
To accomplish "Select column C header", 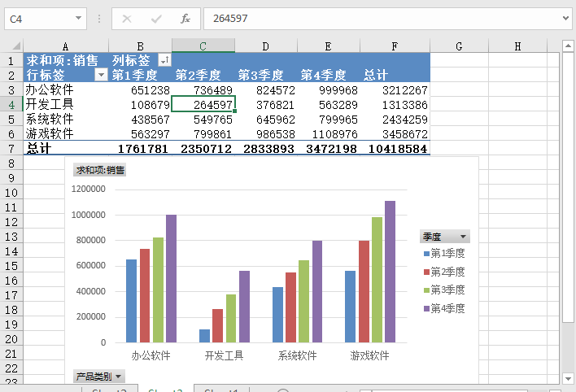I will [203, 46].
